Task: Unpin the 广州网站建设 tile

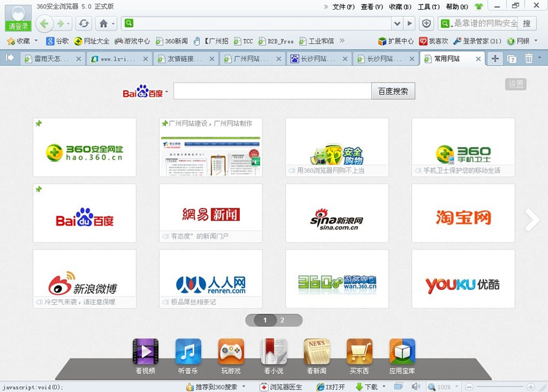Action: pos(165,123)
